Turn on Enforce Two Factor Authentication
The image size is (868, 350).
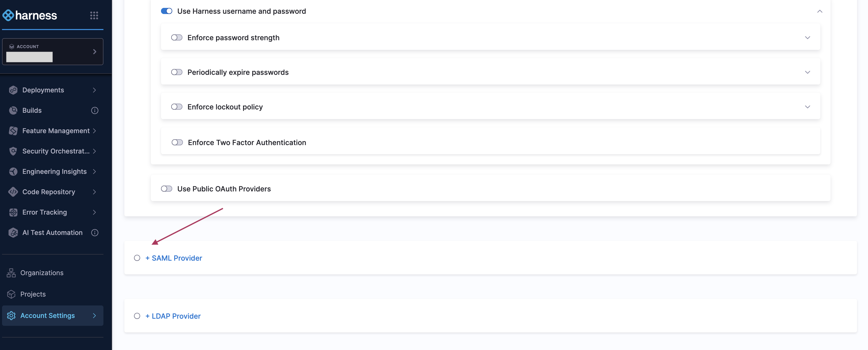click(177, 143)
